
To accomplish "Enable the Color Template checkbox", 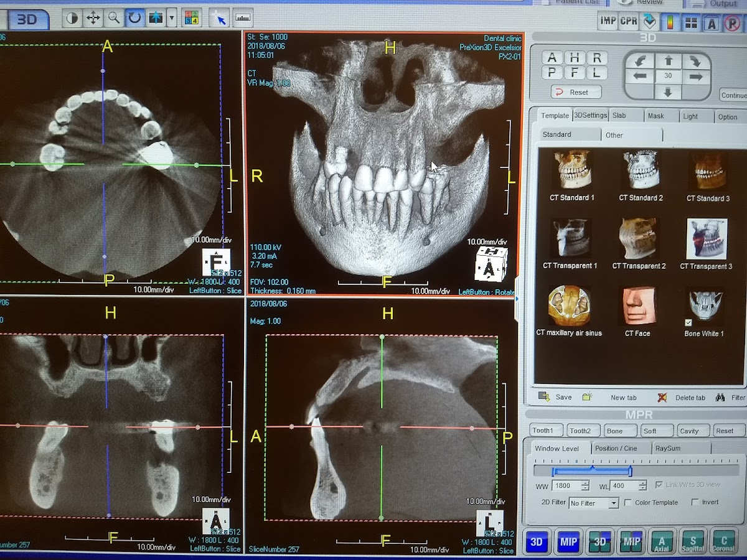I will point(628,503).
